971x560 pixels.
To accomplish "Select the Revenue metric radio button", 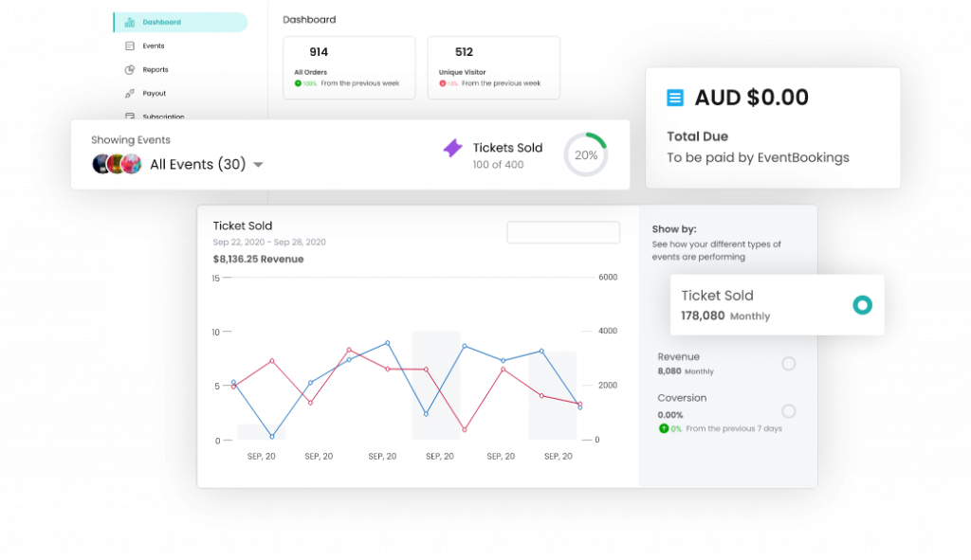I will click(x=789, y=363).
